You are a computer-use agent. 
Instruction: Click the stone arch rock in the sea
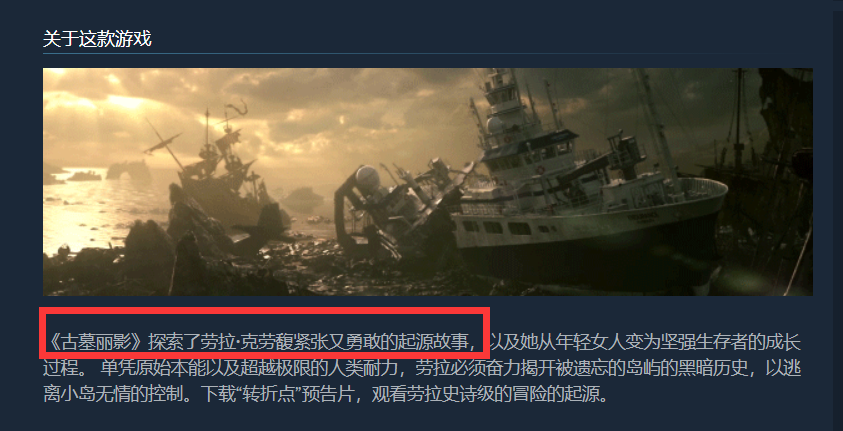[x=128, y=169]
